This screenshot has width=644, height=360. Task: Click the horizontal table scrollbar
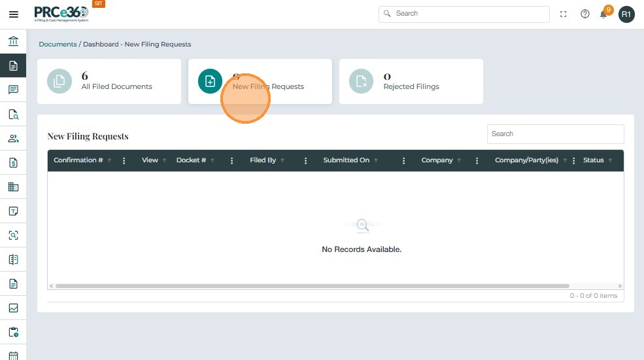point(312,286)
